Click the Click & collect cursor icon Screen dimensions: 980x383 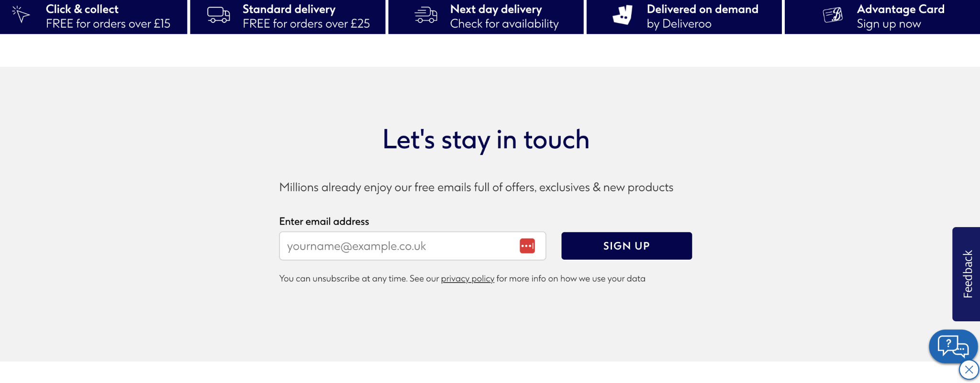click(21, 14)
